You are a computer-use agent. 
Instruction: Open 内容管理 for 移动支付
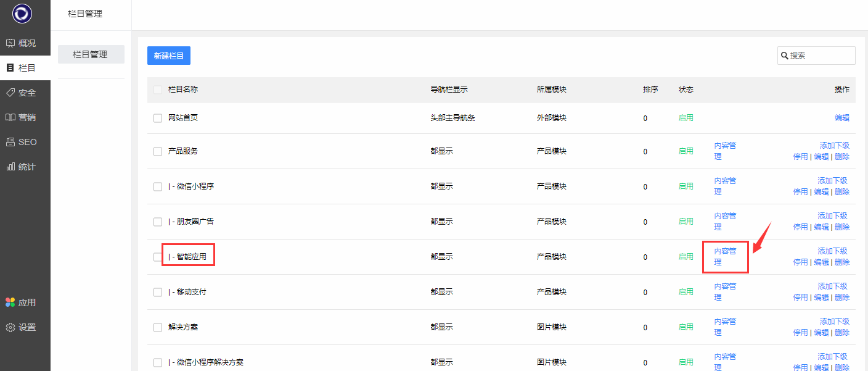click(x=725, y=292)
